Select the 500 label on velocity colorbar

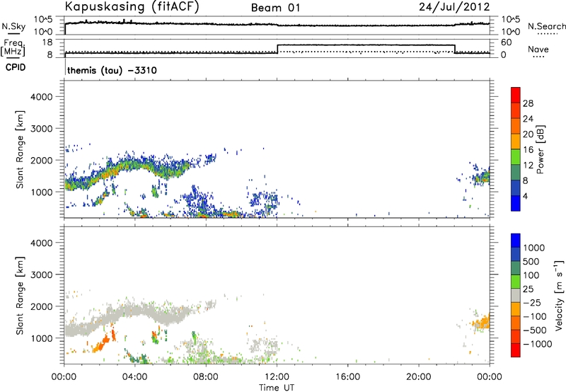tap(531, 261)
